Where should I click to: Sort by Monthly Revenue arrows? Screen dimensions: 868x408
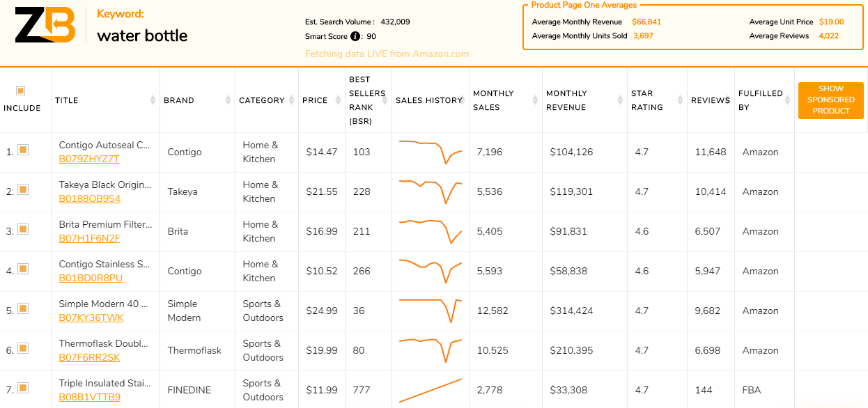coord(620,100)
